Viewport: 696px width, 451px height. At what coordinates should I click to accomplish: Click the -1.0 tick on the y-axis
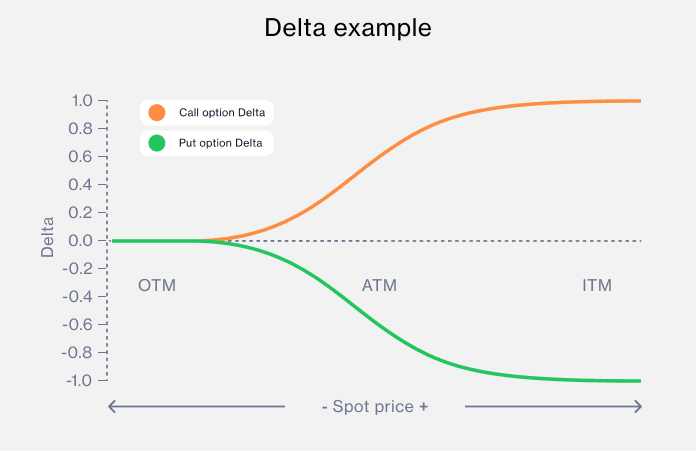click(80, 381)
